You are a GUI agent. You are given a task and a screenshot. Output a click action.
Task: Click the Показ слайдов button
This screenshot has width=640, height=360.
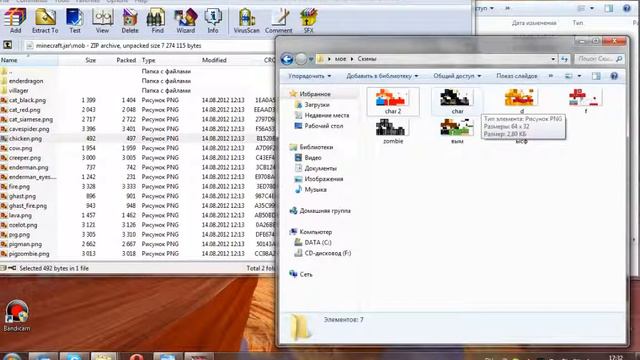(x=517, y=76)
